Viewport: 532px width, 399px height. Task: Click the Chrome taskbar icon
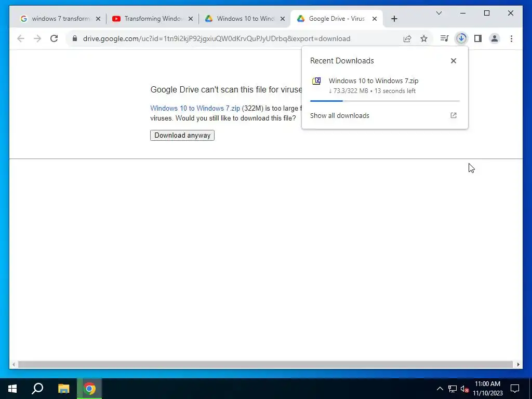(89, 389)
